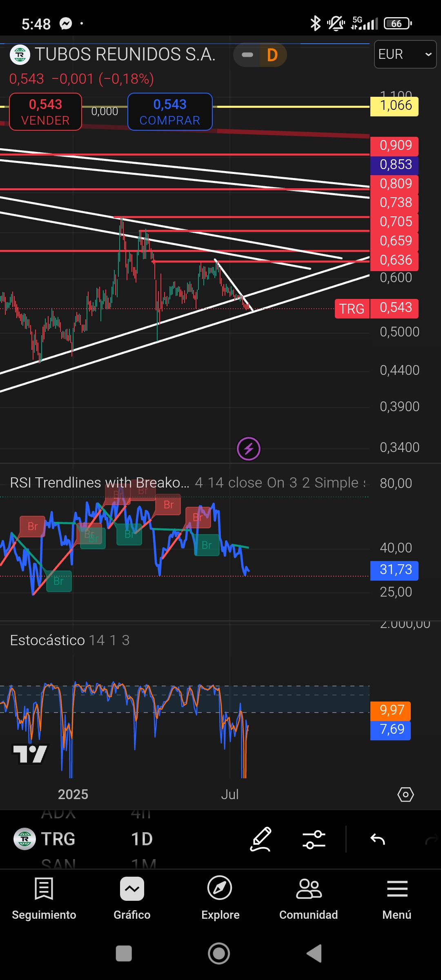
Task: Tap the 0,000 spread value
Action: (x=105, y=111)
